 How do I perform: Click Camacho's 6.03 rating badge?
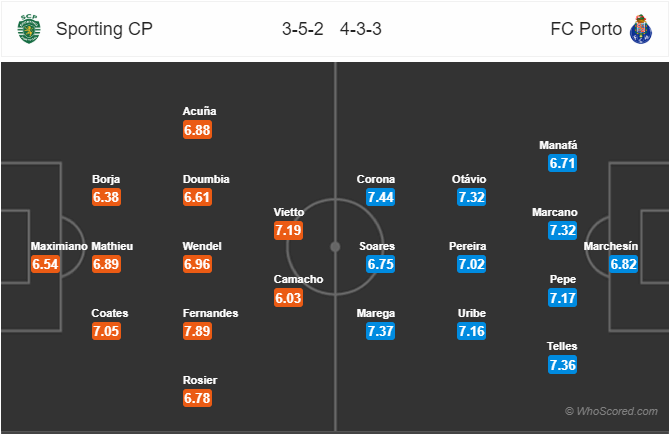click(x=288, y=298)
